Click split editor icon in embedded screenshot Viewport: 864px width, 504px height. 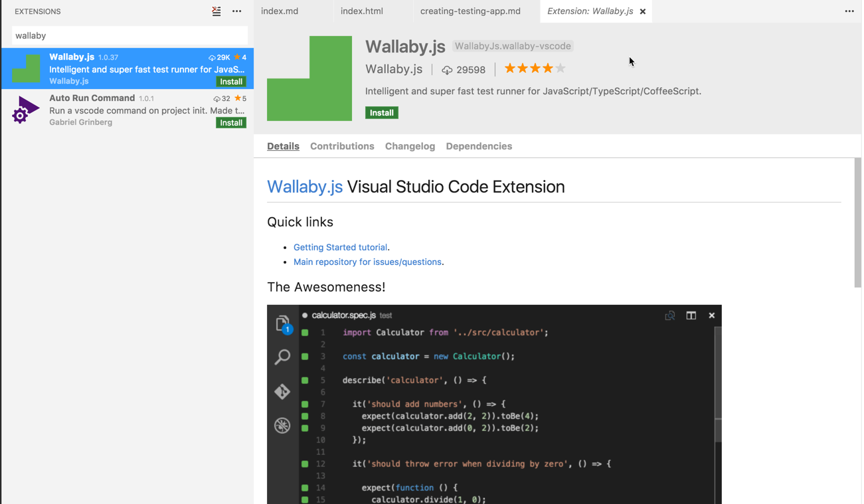pos(691,315)
